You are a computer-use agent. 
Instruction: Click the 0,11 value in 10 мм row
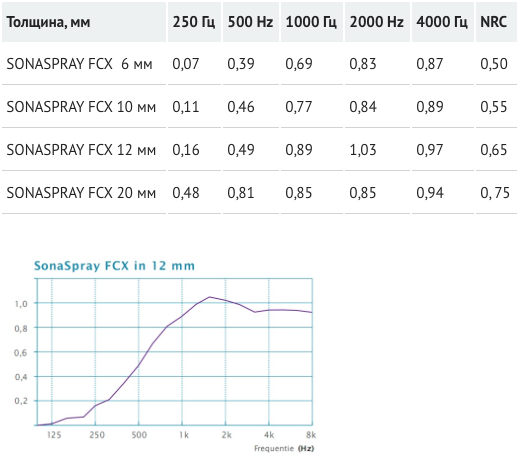(186, 107)
